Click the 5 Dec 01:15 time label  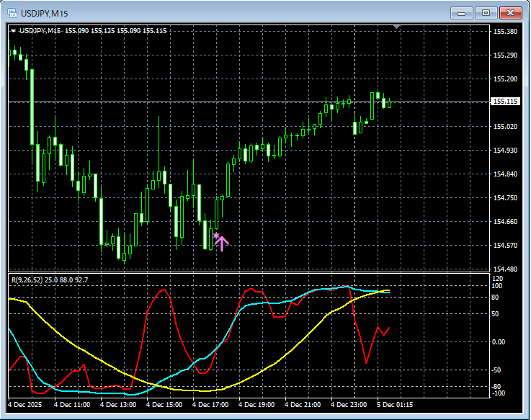396,405
